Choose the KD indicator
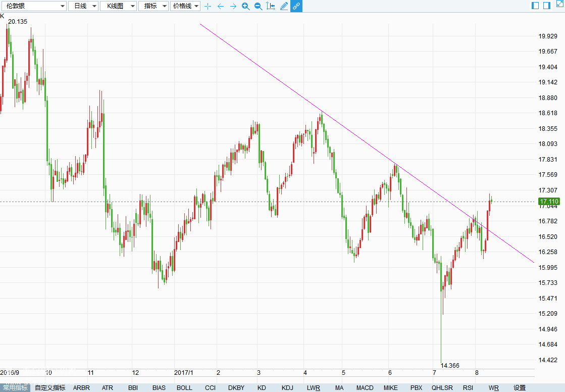Image resolution: width=565 pixels, height=392 pixels. click(x=262, y=388)
